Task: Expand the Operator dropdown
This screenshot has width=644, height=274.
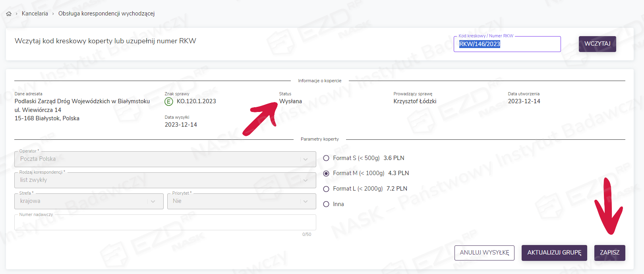Action: tap(165, 159)
